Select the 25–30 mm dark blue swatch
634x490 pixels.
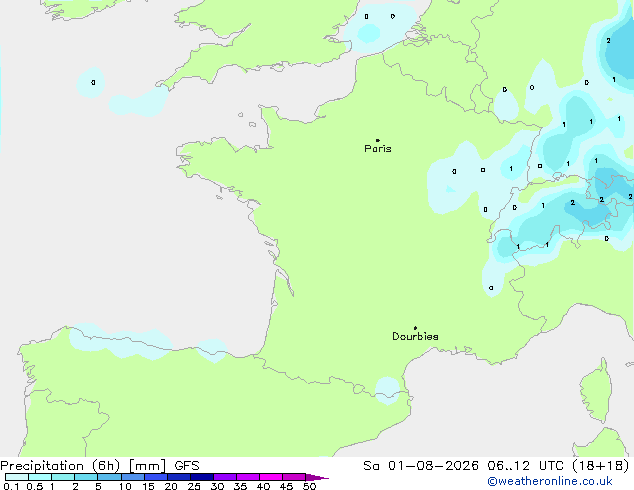click(202, 477)
